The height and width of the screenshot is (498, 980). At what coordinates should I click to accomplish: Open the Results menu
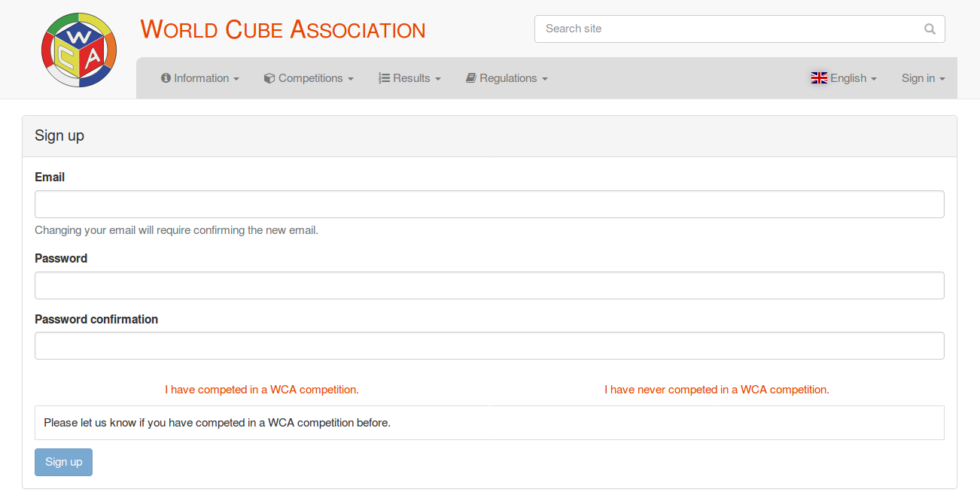click(409, 78)
